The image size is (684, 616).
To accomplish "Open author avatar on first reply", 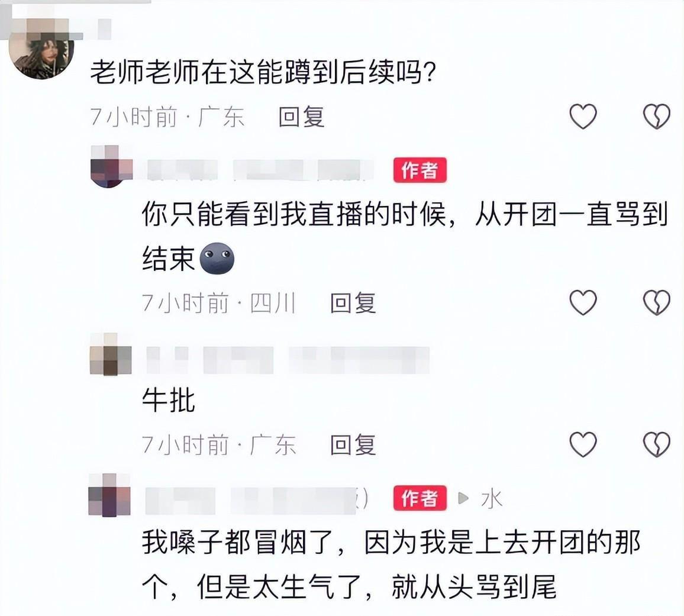I will click(111, 167).
